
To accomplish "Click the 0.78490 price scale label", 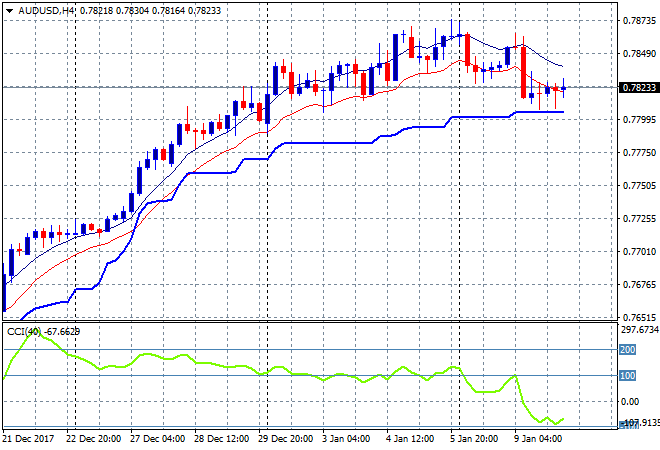I will tap(639, 53).
